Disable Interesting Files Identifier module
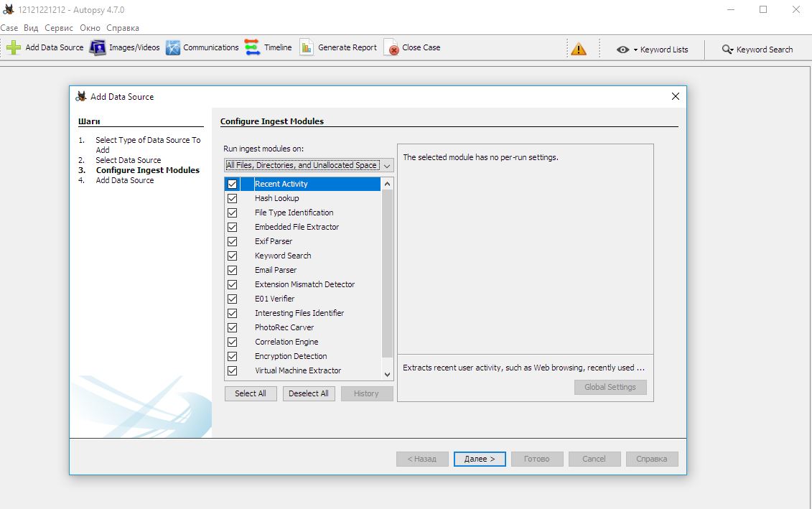The height and width of the screenshot is (509, 812). click(x=232, y=313)
